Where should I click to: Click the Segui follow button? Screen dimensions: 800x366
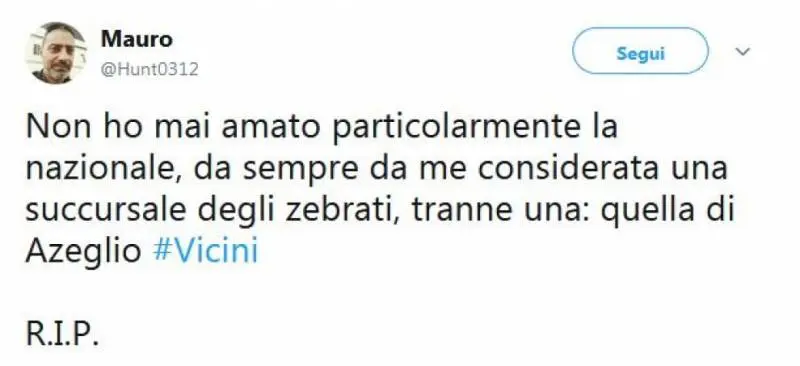coord(640,51)
